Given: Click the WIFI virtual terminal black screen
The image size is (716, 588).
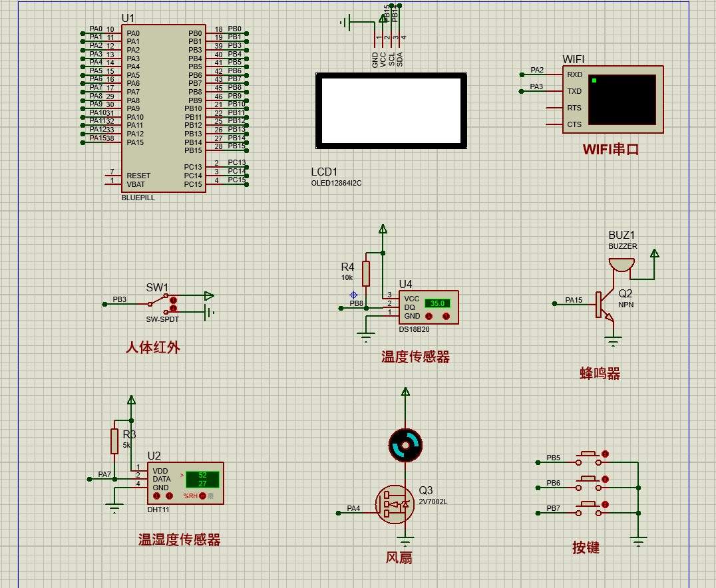Looking at the screenshot, I should (622, 100).
